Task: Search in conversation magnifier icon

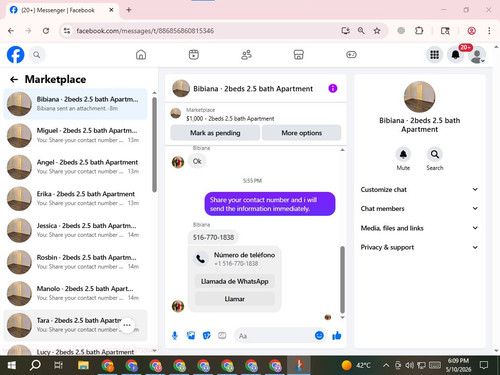Action: (435, 154)
